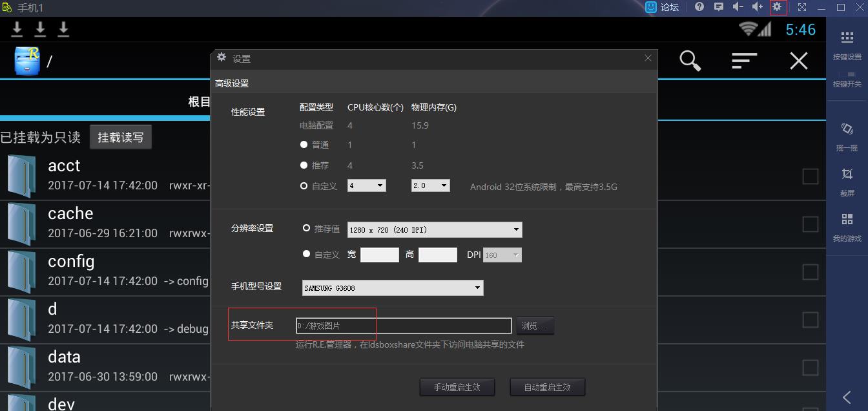Trigger the 摇一摇 shake function
The width and height of the screenshot is (868, 411).
click(x=847, y=136)
